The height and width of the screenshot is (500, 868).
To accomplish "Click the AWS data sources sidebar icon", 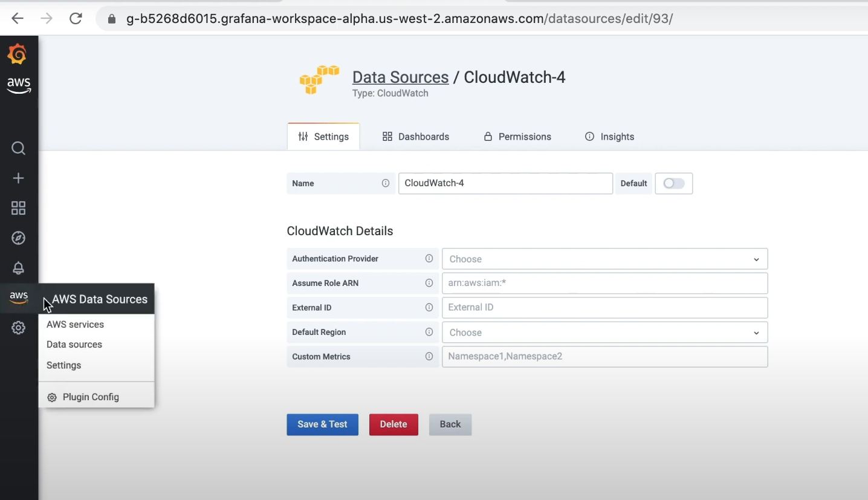I will coord(19,298).
